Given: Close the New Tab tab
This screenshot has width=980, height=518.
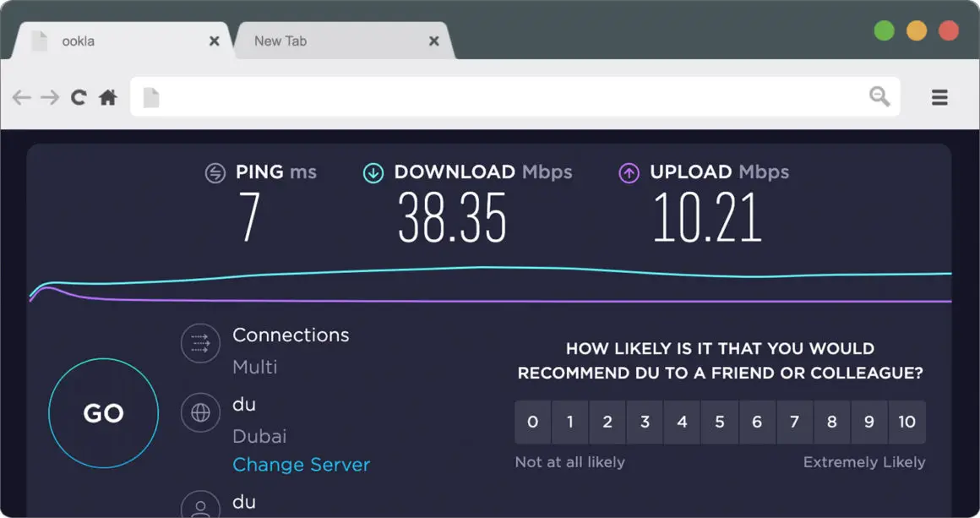Looking at the screenshot, I should tap(433, 41).
